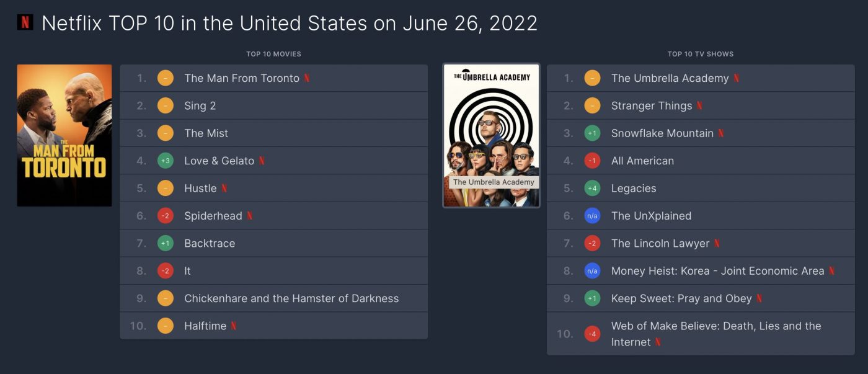Open the Snowflake Mountain show entry
Viewport: 868px width, 374px height.
point(701,133)
